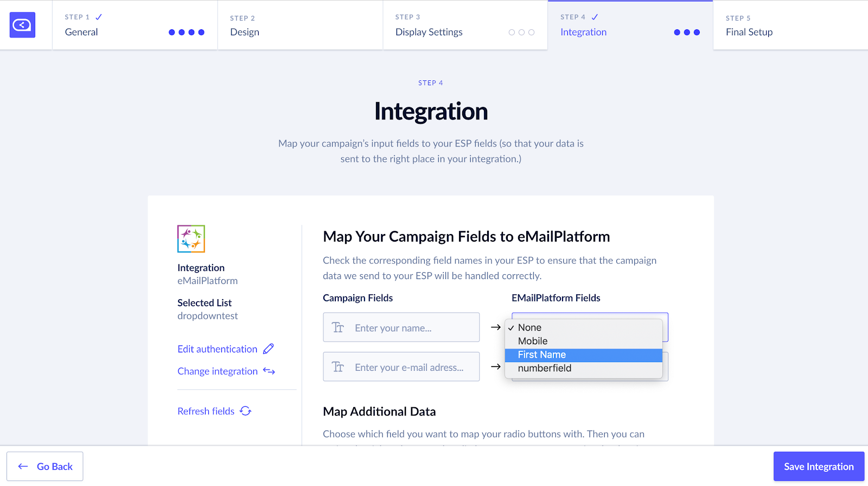
Task: Go to the Display Settings step tab
Action: coord(465,25)
